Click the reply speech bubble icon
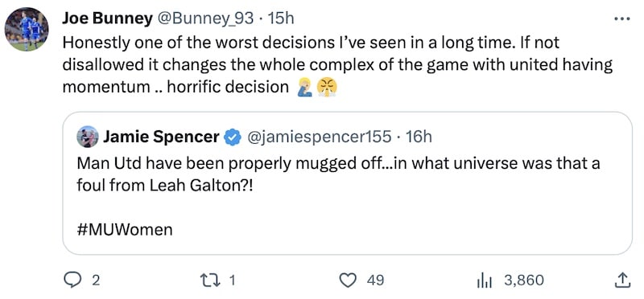The height and width of the screenshot is (299, 644). coord(72,281)
